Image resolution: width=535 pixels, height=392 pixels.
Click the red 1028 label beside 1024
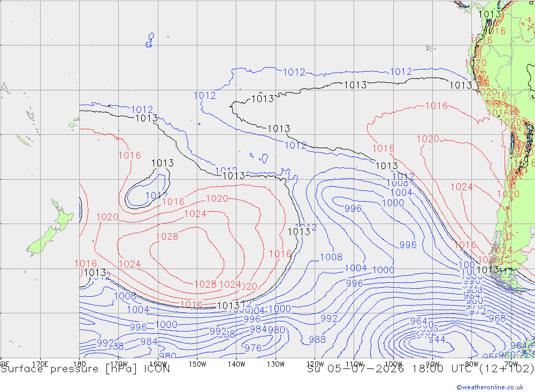pos(205,284)
